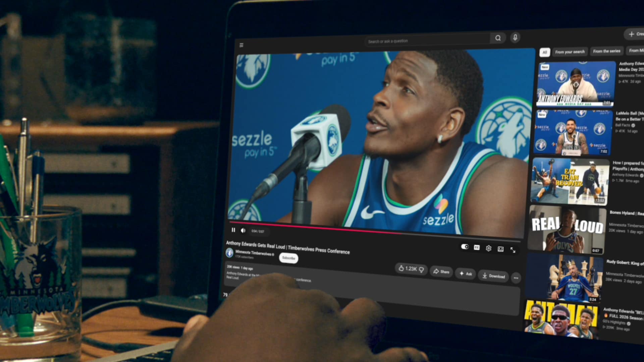The width and height of the screenshot is (644, 362).
Task: Open the LaMelo Ball video thumbnail
Action: coord(573,132)
